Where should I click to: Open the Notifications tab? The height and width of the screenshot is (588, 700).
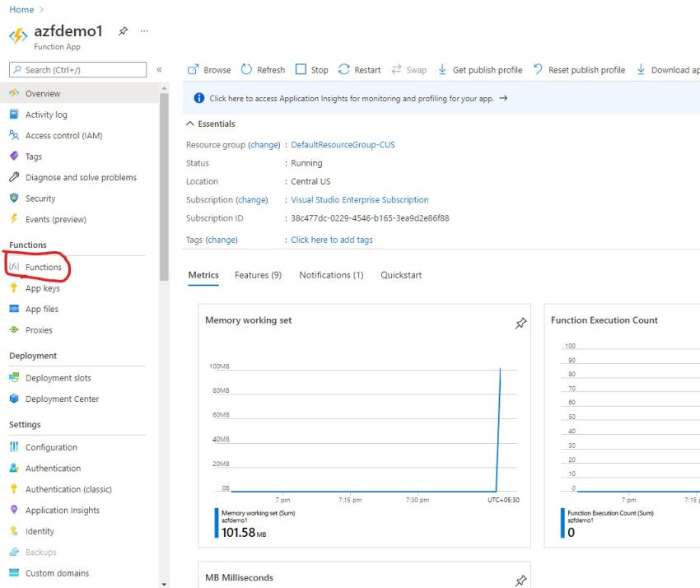[331, 274]
